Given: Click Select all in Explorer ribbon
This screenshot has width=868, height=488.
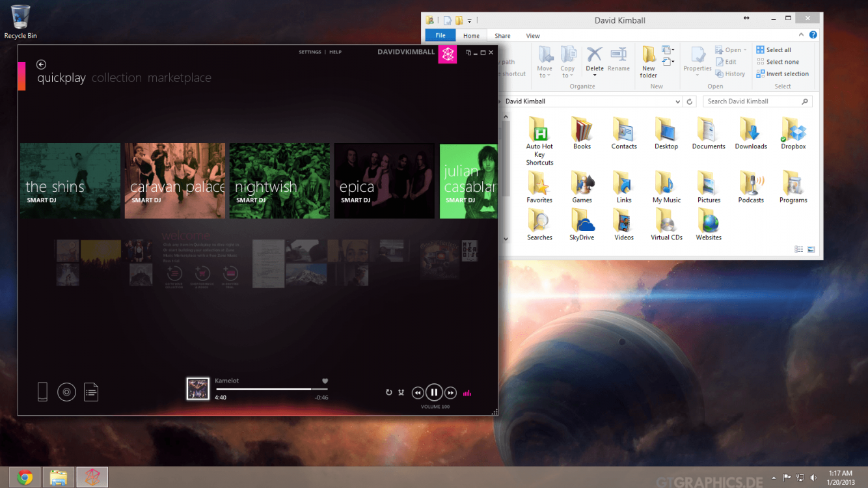Looking at the screenshot, I should point(774,50).
